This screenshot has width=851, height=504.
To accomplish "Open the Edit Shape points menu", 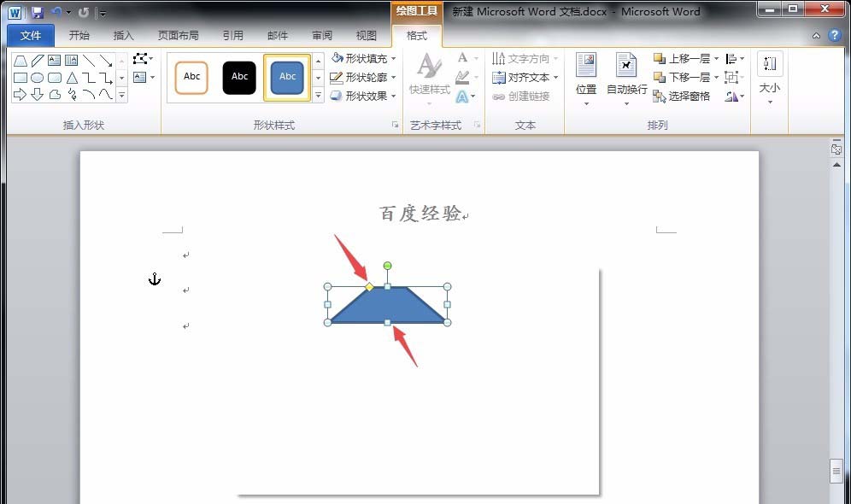I will [144, 59].
